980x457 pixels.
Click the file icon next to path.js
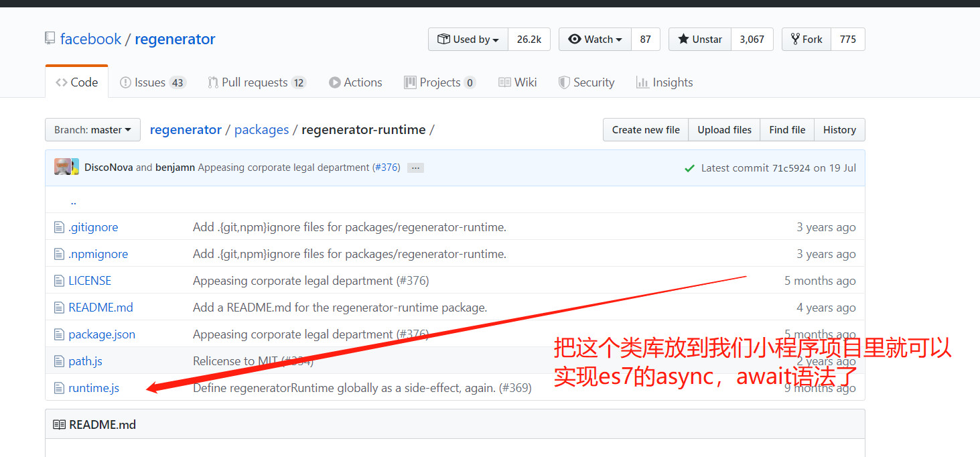tap(59, 361)
